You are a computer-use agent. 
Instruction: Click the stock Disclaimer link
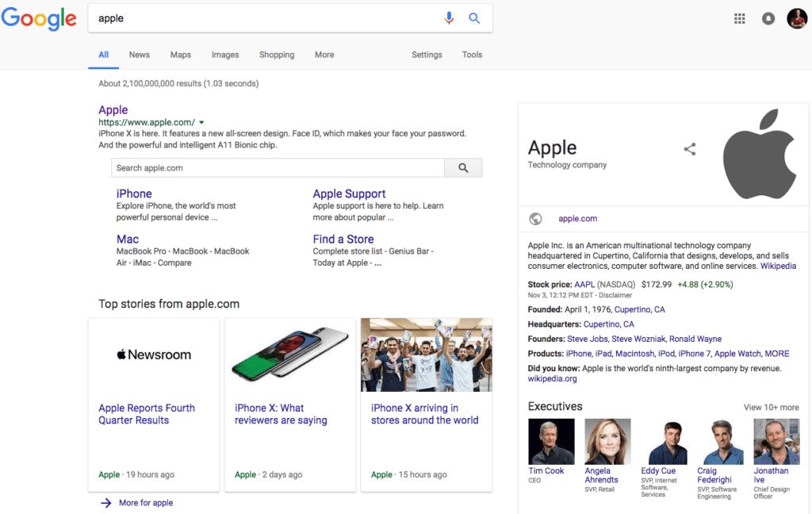point(615,295)
